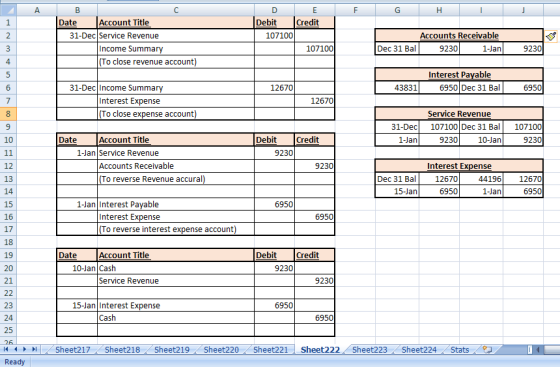Click the horizontal scrollbar left arrow
The height and width of the screenshot is (367, 560).
pos(538,350)
